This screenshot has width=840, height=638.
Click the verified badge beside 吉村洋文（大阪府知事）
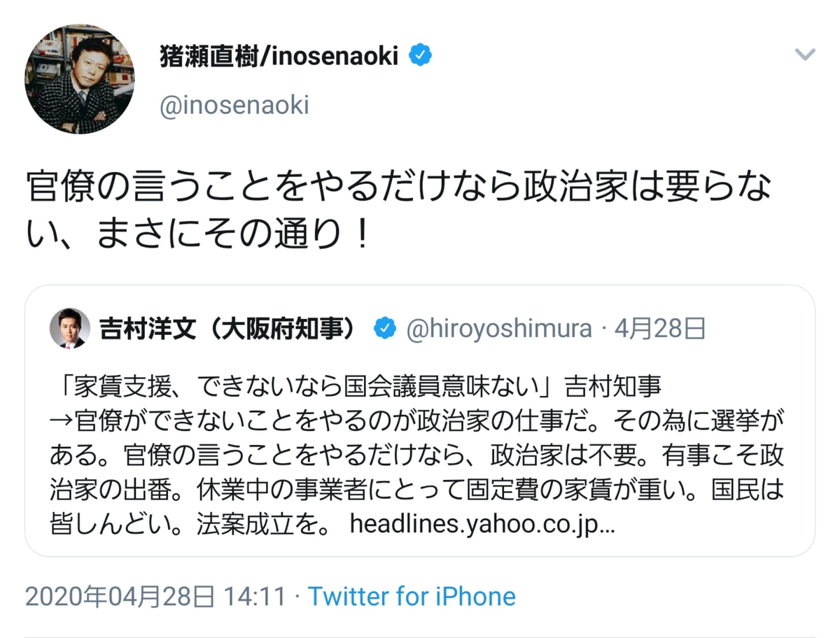pyautogui.click(x=384, y=328)
